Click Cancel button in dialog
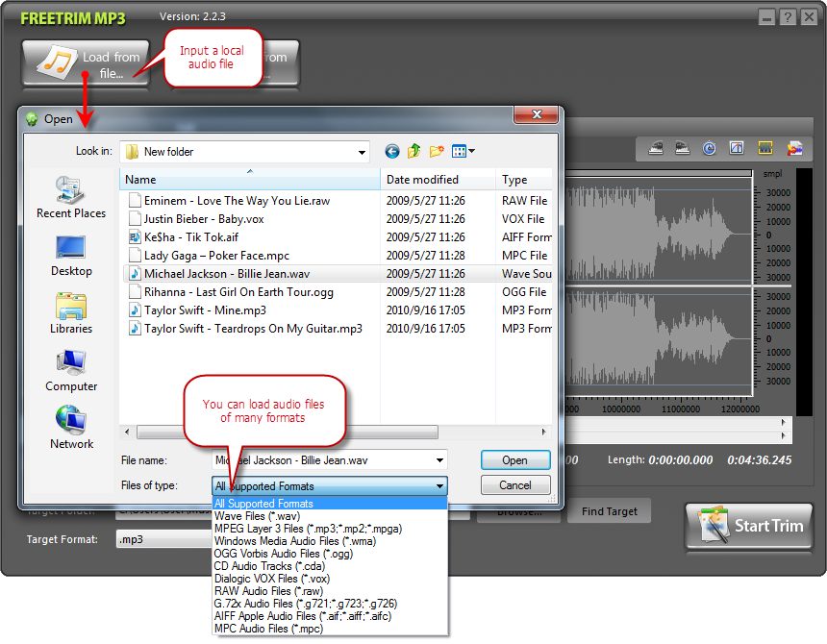This screenshot has height=644, width=827. [x=515, y=484]
